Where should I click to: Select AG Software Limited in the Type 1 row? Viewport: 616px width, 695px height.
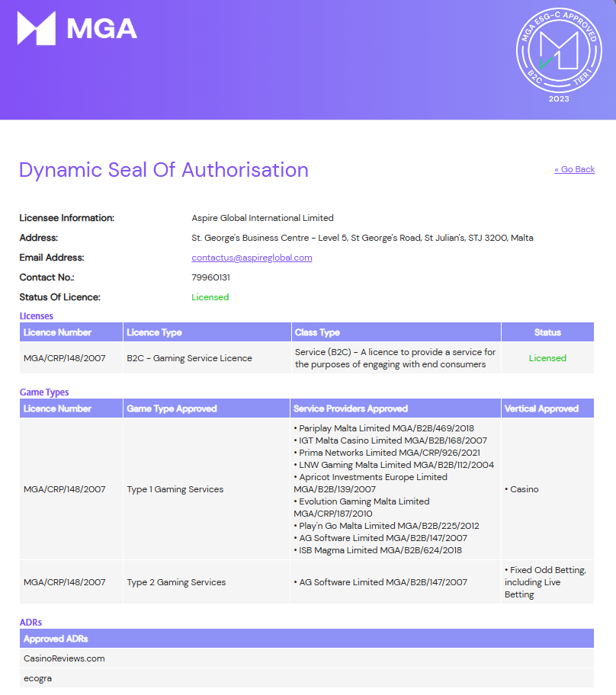380,538
